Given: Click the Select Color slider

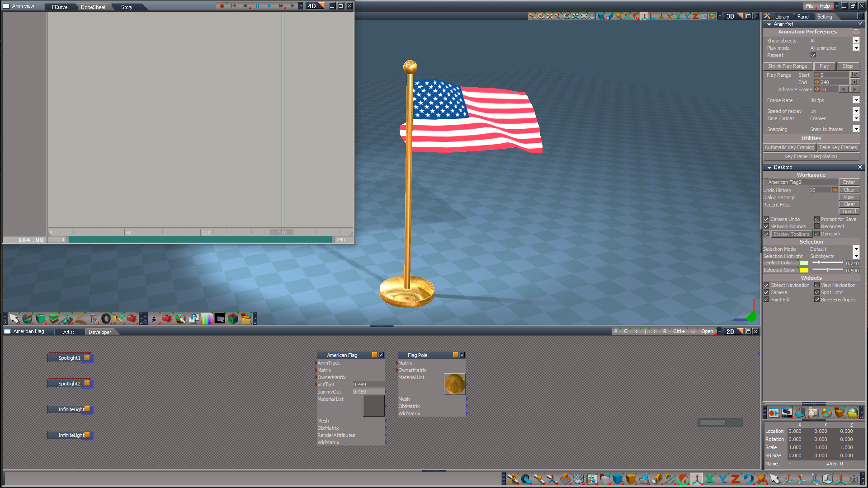Looking at the screenshot, I should coord(828,263).
